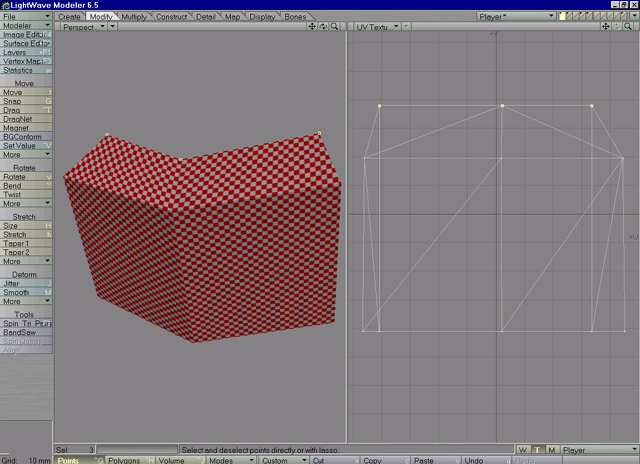Switch to the Detail tab
The height and width of the screenshot is (464, 640).
(206, 17)
